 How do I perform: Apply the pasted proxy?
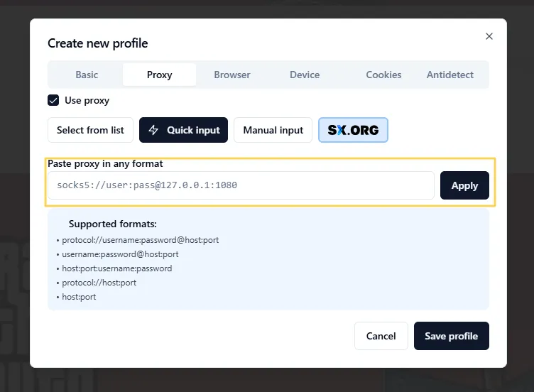(x=464, y=185)
